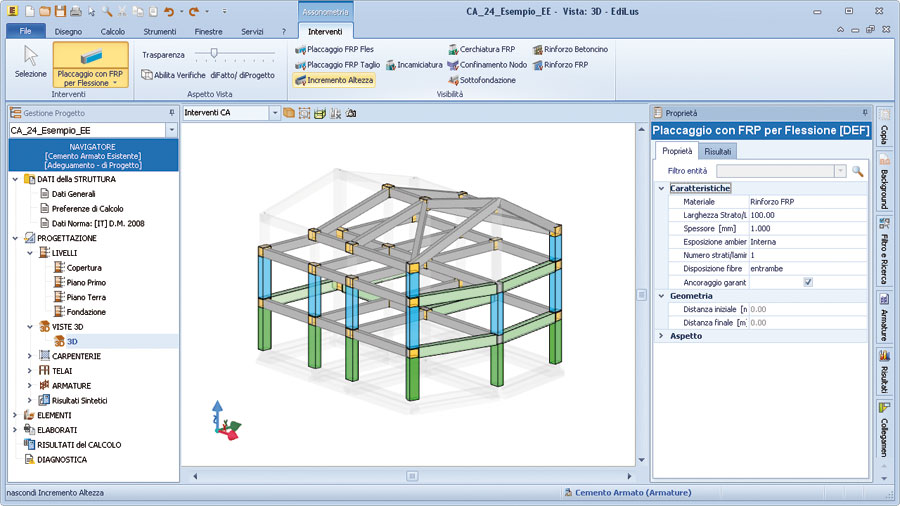This screenshot has width=900, height=506.
Task: Save the project with the floppy icon
Action: (x=60, y=11)
